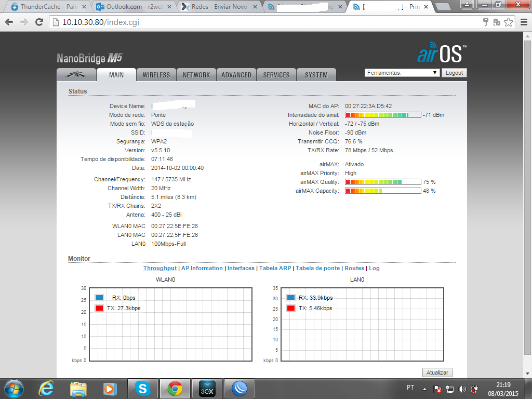The width and height of the screenshot is (532, 399).
Task: Open the Windows Start menu
Action: [x=14, y=389]
